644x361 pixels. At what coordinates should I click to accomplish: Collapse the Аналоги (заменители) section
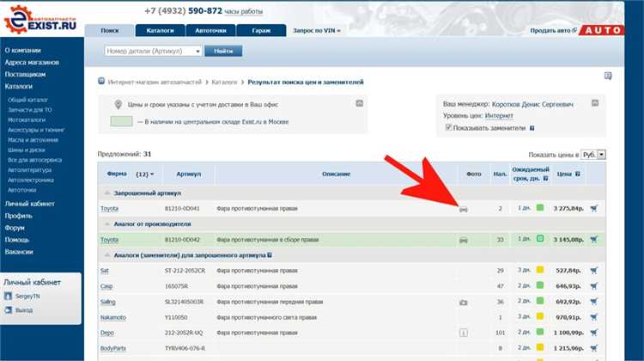pos(106,255)
